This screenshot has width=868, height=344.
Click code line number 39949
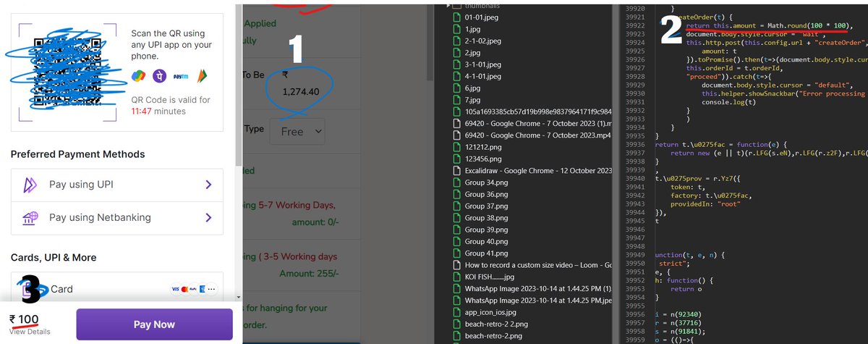coord(634,255)
